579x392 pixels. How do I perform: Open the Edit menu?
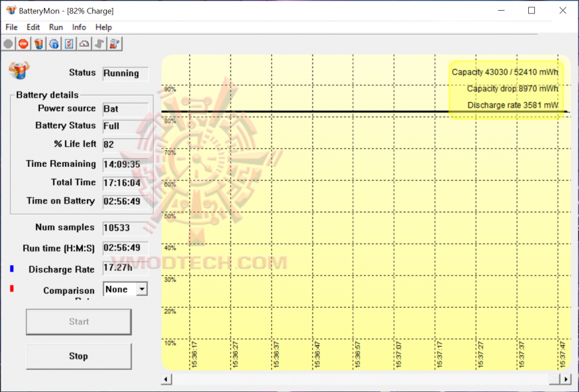pos(33,27)
